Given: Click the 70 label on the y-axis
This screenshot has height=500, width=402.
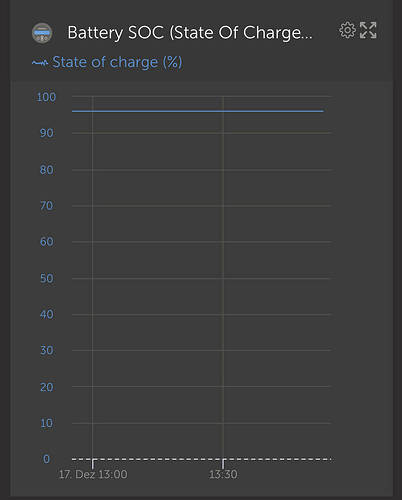Looking at the screenshot, I should tap(47, 206).
